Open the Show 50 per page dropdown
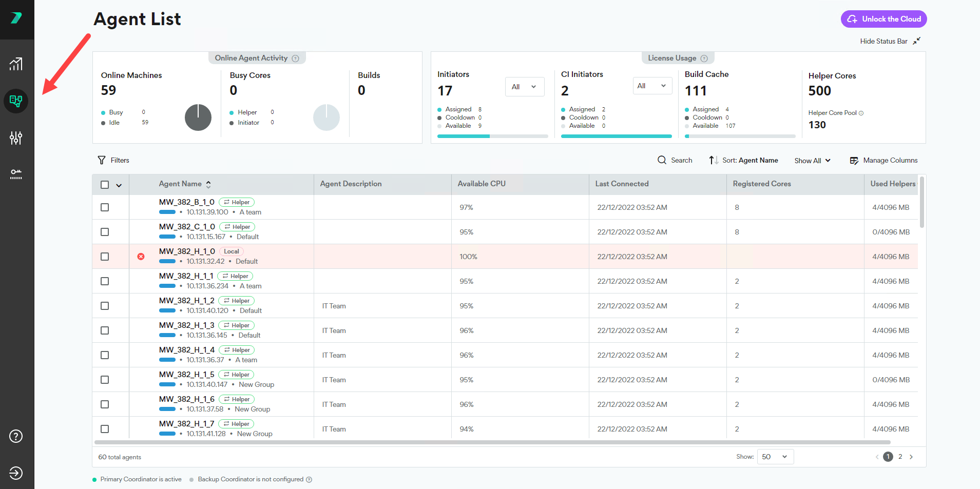The width and height of the screenshot is (980, 489). tap(775, 457)
